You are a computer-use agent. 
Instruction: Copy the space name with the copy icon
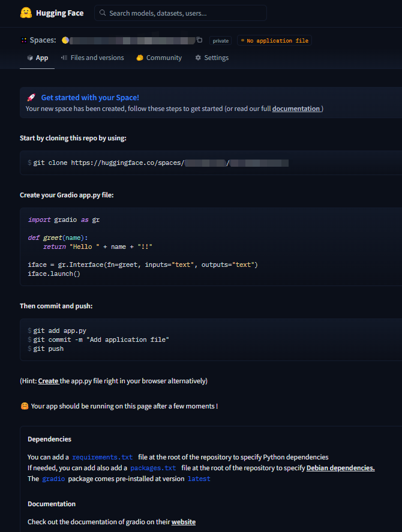tap(200, 40)
